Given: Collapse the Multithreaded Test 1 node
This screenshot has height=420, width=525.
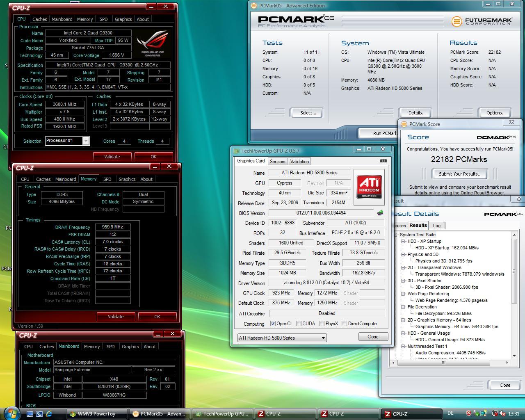Looking at the screenshot, I should tap(403, 346).
